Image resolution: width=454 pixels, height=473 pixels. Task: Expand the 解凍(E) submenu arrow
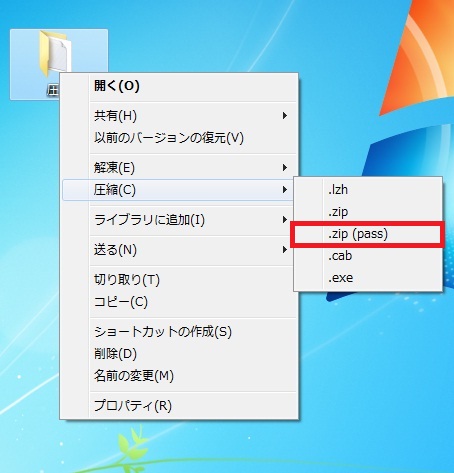[x=284, y=167]
